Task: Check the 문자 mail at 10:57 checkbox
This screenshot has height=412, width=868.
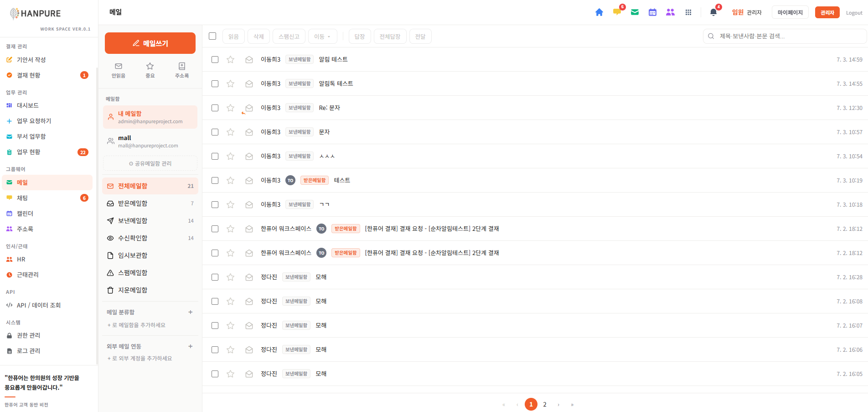Action: coord(215,132)
